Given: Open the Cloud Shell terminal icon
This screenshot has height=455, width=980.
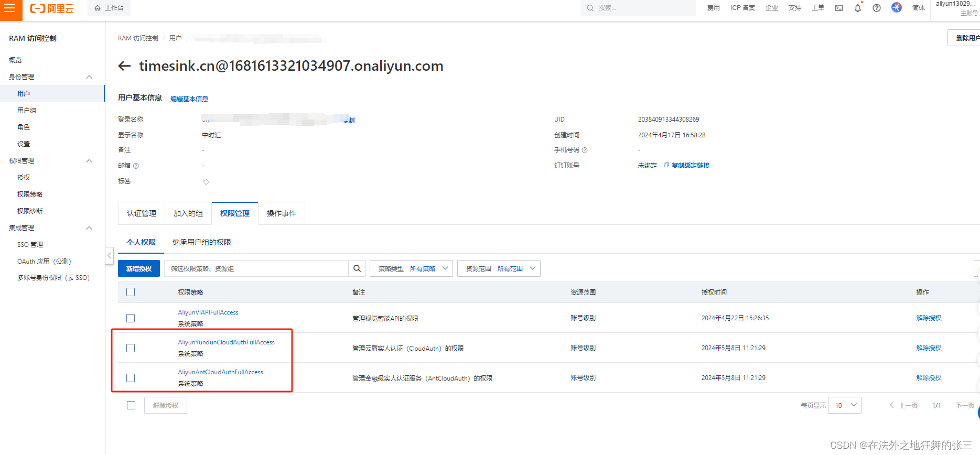Looking at the screenshot, I should pyautogui.click(x=839, y=8).
